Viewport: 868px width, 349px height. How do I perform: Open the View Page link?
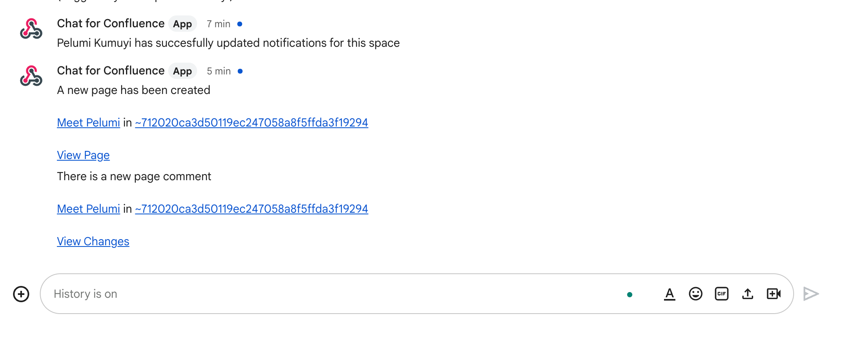(83, 155)
